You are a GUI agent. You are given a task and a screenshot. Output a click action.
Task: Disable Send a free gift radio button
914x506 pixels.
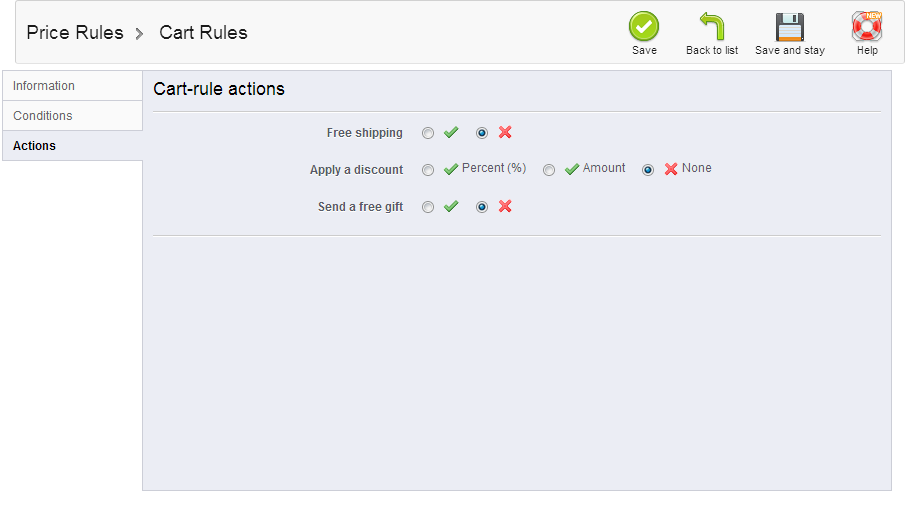point(482,207)
